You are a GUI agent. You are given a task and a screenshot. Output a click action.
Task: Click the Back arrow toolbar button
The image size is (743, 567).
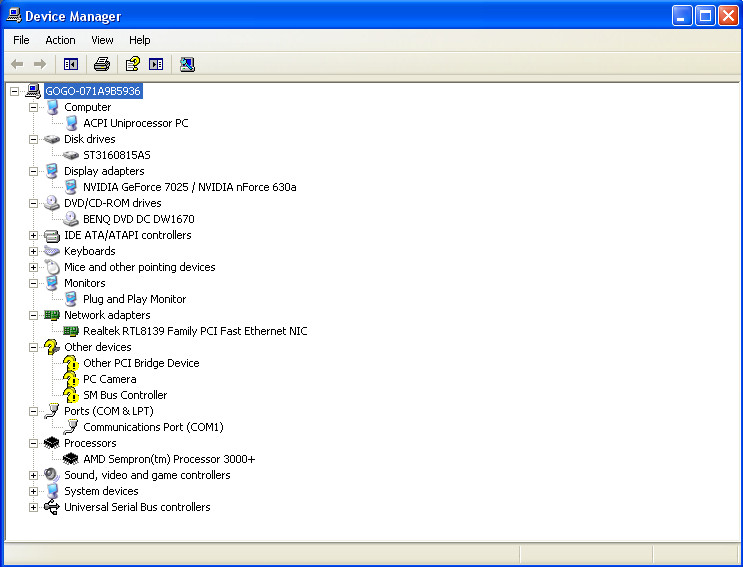click(17, 64)
